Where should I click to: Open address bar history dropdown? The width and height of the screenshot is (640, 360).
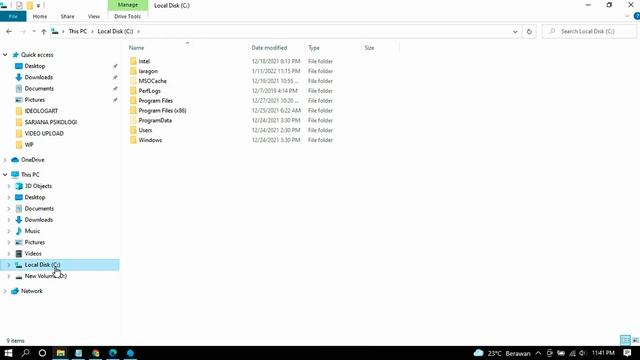515,31
